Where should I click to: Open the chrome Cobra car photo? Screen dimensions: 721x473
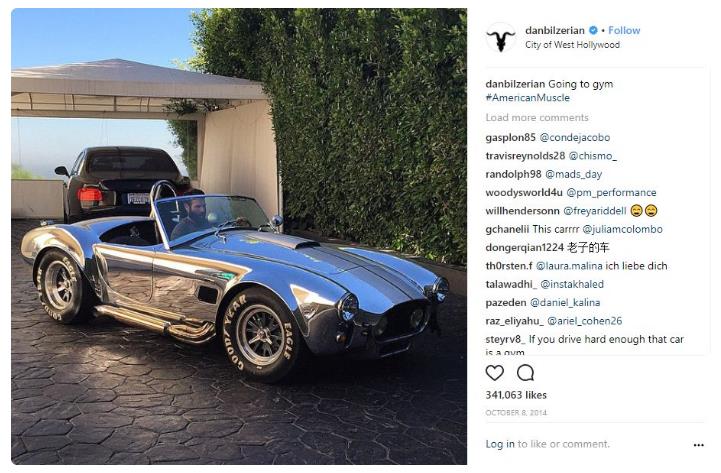pos(239,236)
